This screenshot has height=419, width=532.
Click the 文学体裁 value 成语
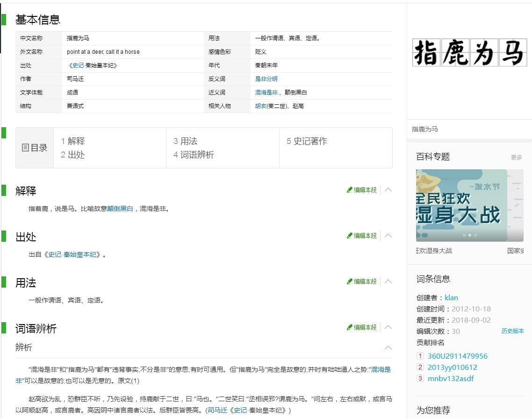click(72, 92)
